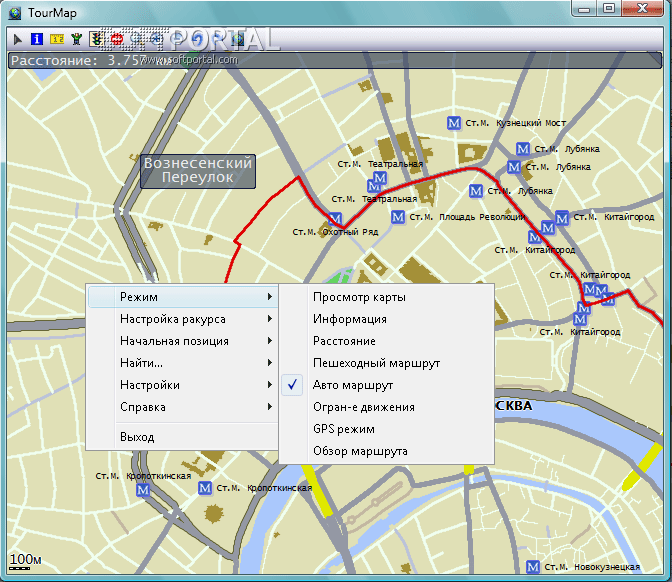Select the yellow ruler distance tool
Screen dimensions: 672x582
tap(57, 39)
